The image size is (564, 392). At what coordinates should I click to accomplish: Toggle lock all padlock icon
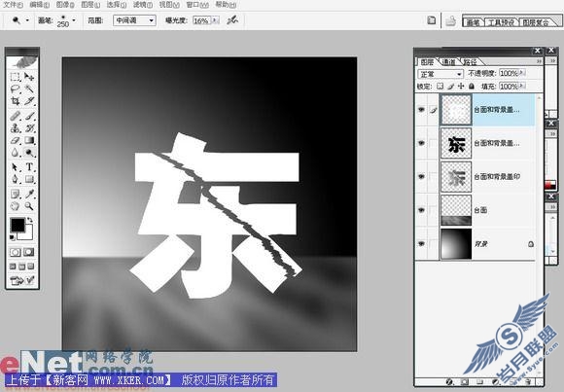tap(472, 87)
